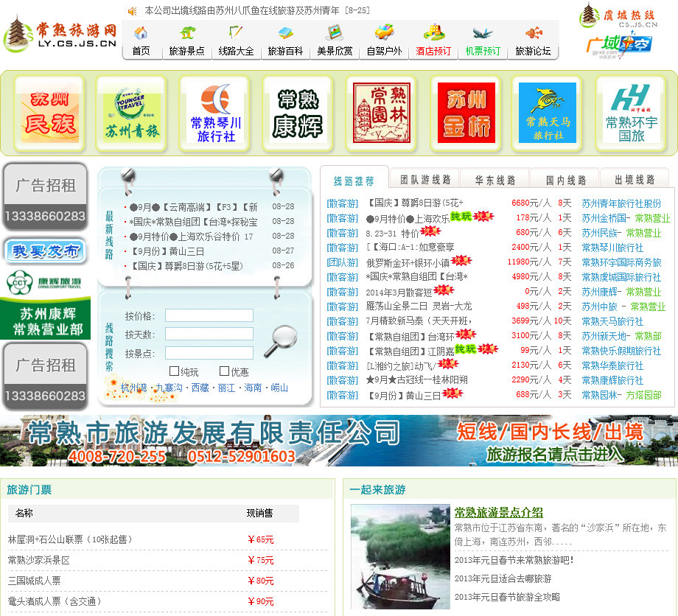Open the second 广告招租 ad box below 康辉
The image size is (678, 616).
tap(46, 376)
